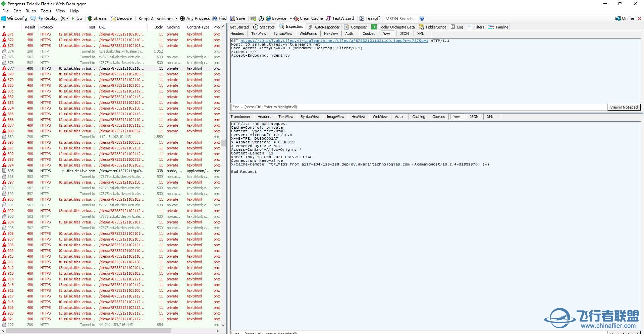Select session 895 t1.tiles.ditu.live.com
The width and height of the screenshot is (644, 334).
pyautogui.click(x=111, y=171)
